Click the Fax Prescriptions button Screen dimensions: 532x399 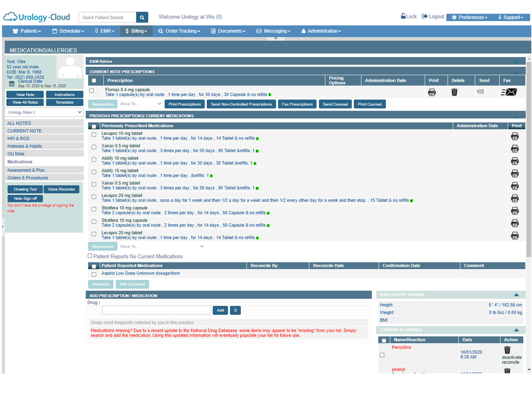pos(297,104)
